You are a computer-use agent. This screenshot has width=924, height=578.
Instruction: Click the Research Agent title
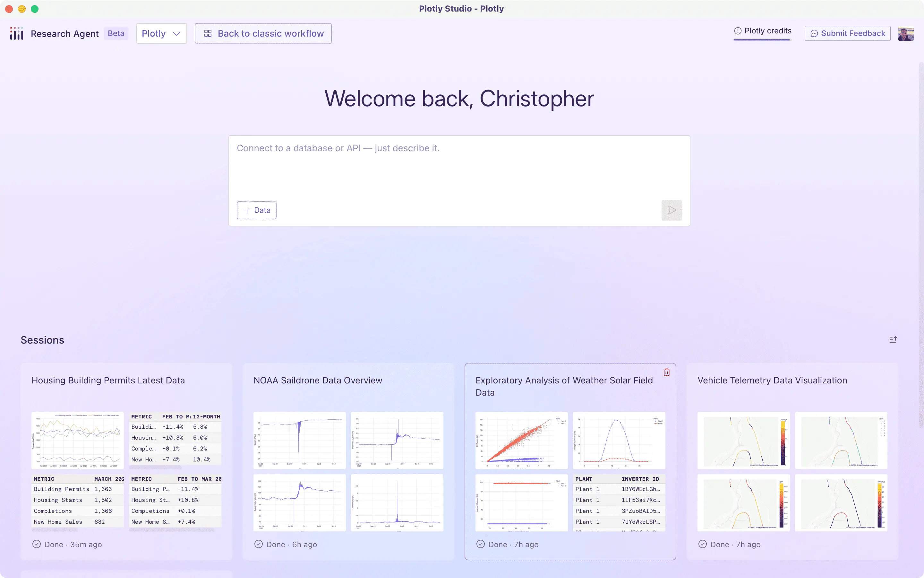click(64, 34)
